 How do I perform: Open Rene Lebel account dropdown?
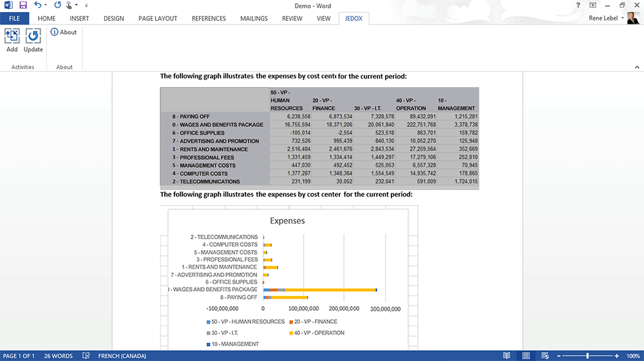(623, 18)
